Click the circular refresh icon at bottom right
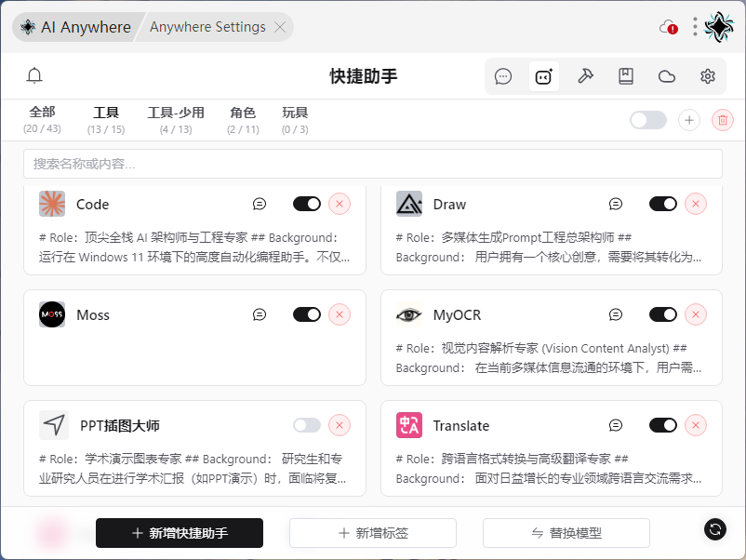 point(714,529)
